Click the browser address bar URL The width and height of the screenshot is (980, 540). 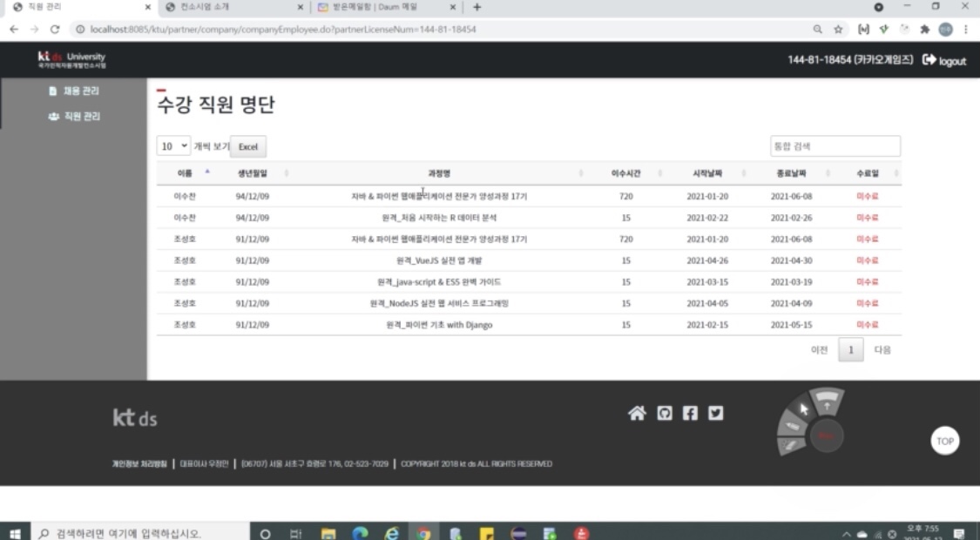pyautogui.click(x=283, y=30)
